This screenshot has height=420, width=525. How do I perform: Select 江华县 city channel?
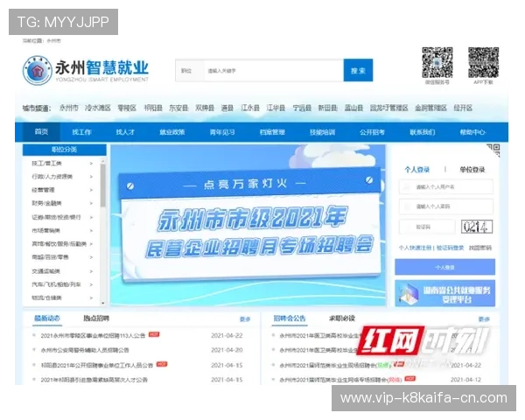(x=276, y=108)
